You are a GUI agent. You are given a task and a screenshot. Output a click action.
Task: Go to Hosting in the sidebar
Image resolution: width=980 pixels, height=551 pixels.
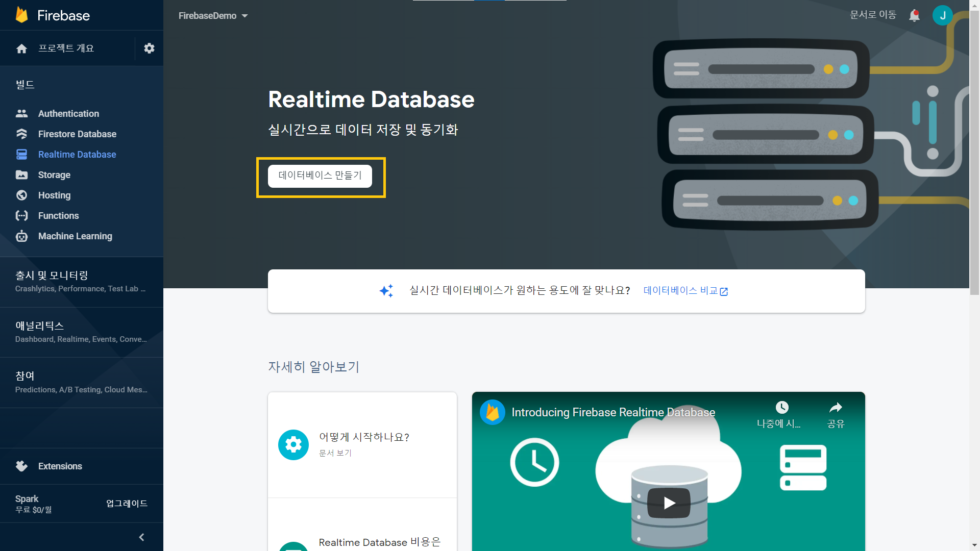coord(54,195)
